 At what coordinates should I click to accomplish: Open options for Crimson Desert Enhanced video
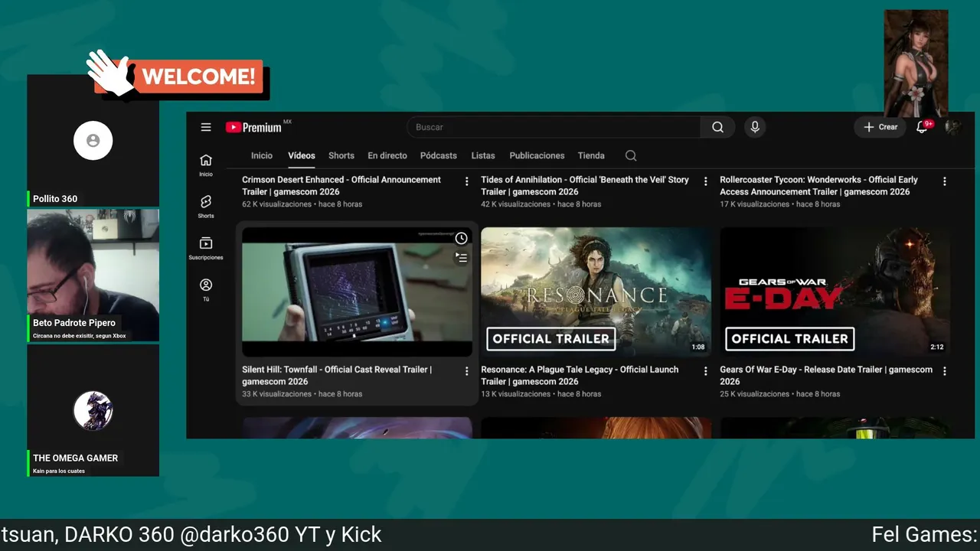pyautogui.click(x=467, y=181)
